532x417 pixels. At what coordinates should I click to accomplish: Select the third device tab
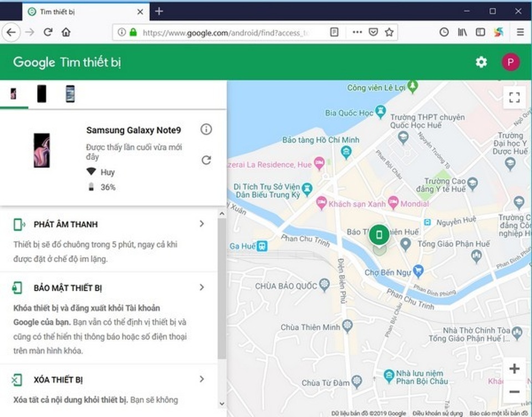(x=70, y=93)
